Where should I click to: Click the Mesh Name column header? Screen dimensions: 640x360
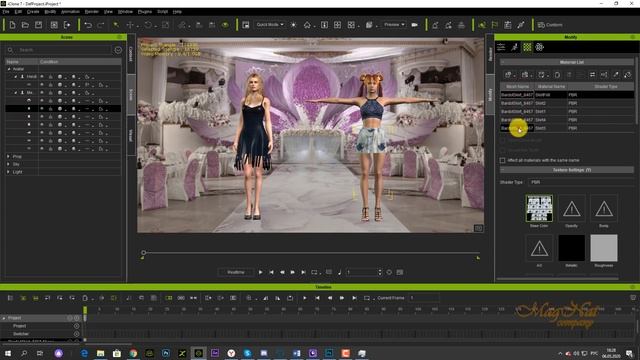[517, 87]
